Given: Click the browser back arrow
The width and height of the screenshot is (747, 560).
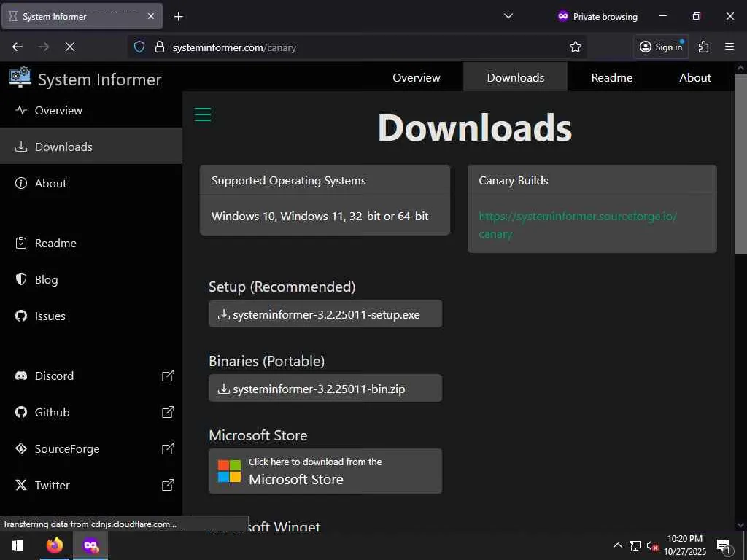Looking at the screenshot, I should coord(18,47).
